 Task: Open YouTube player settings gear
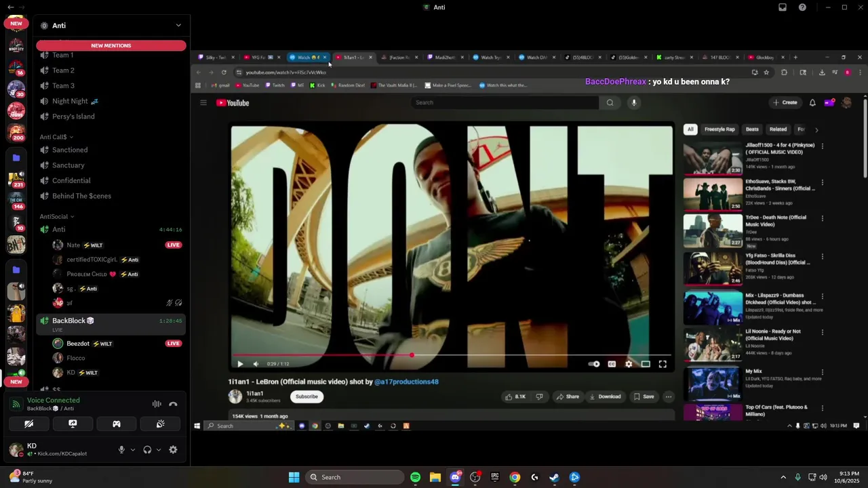pos(629,364)
